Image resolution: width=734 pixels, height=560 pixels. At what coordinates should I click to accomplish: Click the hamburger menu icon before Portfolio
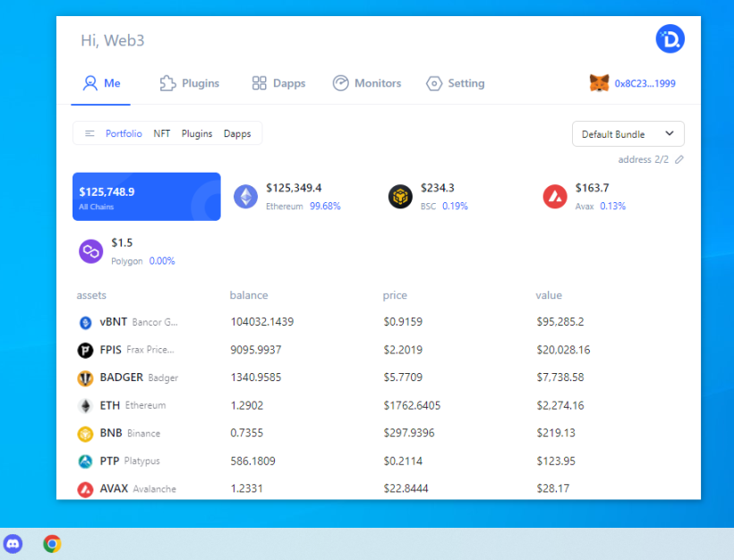coord(90,134)
